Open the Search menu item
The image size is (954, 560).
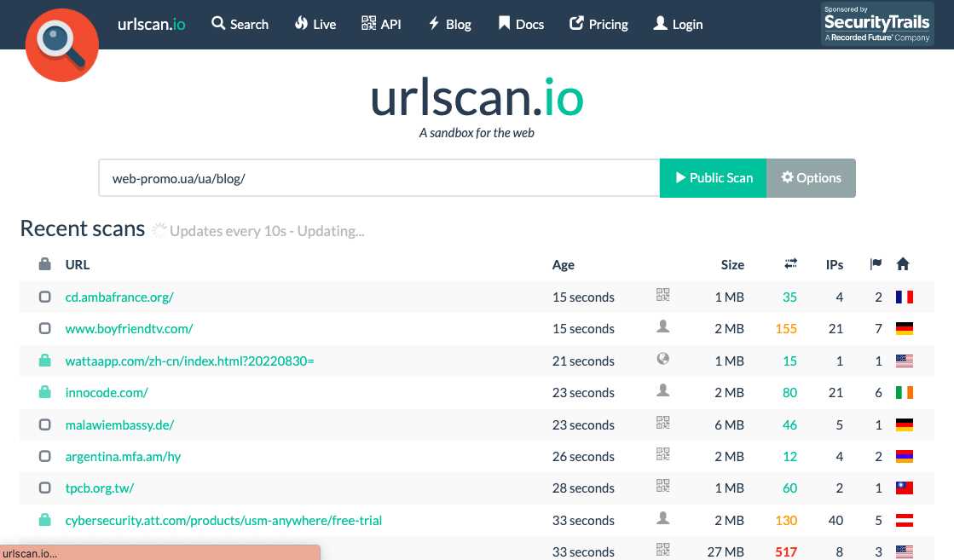tap(240, 25)
